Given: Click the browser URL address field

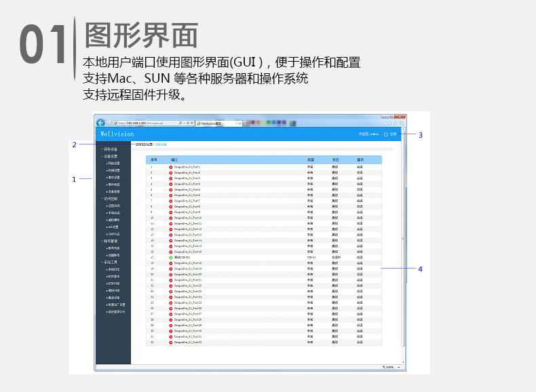Looking at the screenshot, I should 146,123.
